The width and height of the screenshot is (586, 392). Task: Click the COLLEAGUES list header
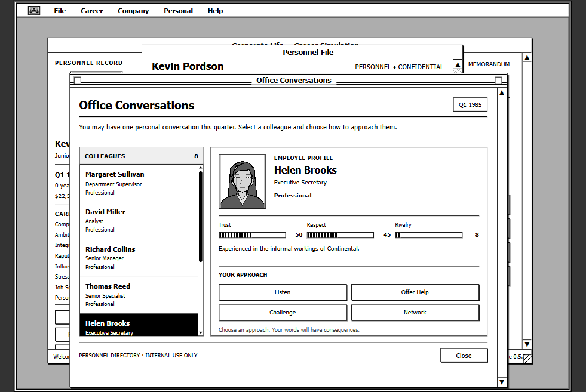(x=142, y=156)
